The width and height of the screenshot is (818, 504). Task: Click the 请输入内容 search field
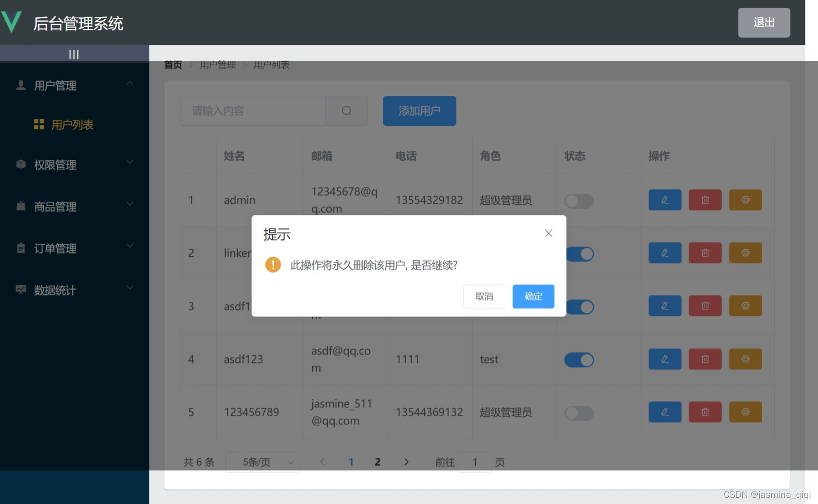tap(253, 111)
